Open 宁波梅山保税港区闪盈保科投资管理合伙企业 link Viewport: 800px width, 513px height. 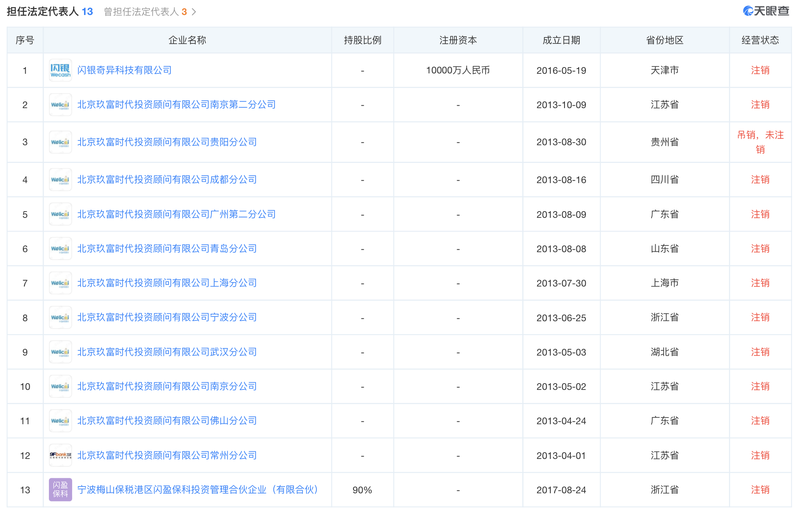[x=198, y=490]
